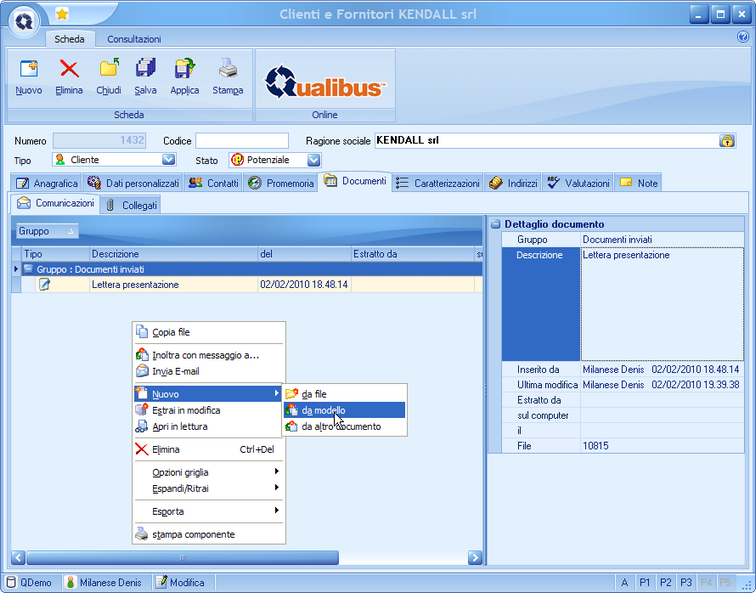
Task: Collapse the Documenti inviati group row
Action: click(28, 269)
